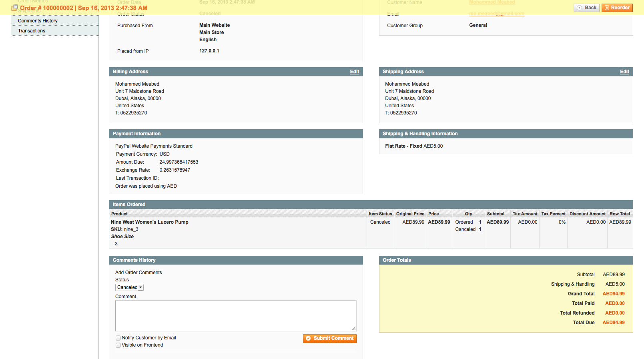Screen dimensions: 644x359
Task: Click the Item Status column header
Action: click(x=380, y=214)
